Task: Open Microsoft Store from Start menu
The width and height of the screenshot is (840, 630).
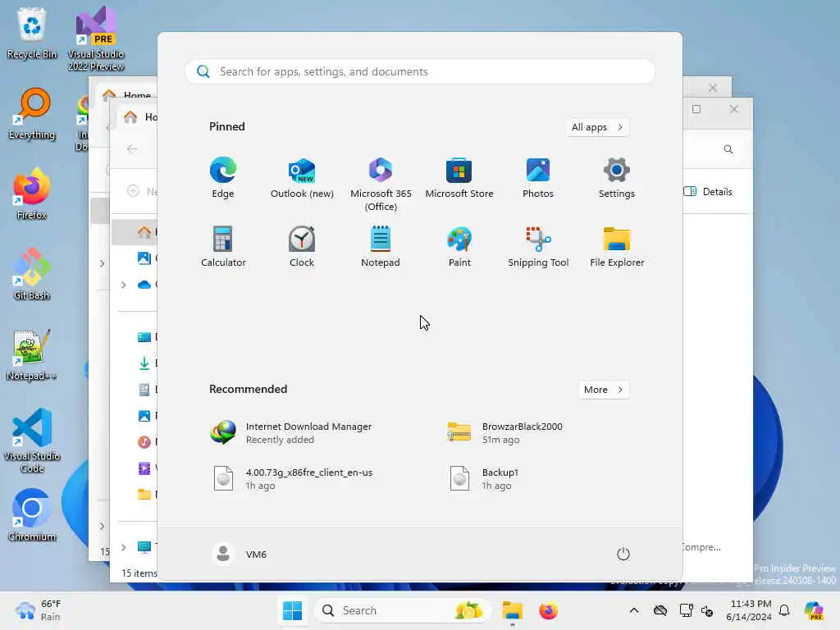Action: [459, 178]
